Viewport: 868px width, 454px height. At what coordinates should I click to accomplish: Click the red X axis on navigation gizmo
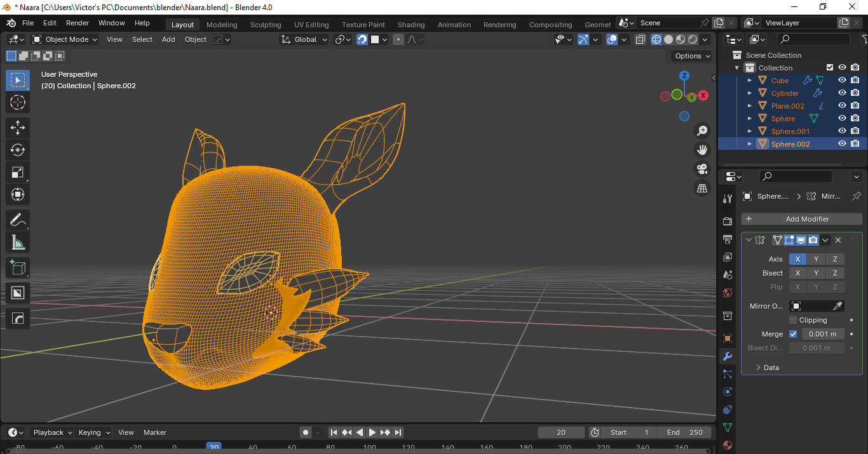click(703, 95)
